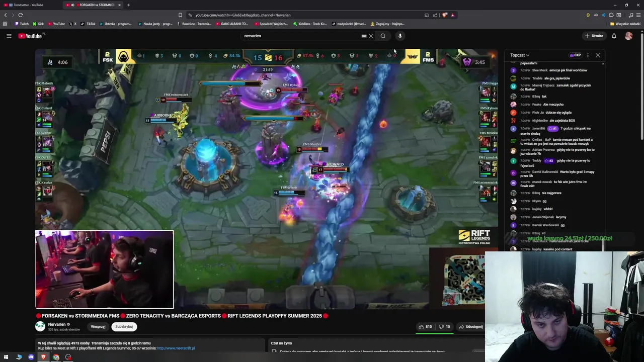Clear the search box with X icon
Screen dimensions: 644x362
click(371, 36)
